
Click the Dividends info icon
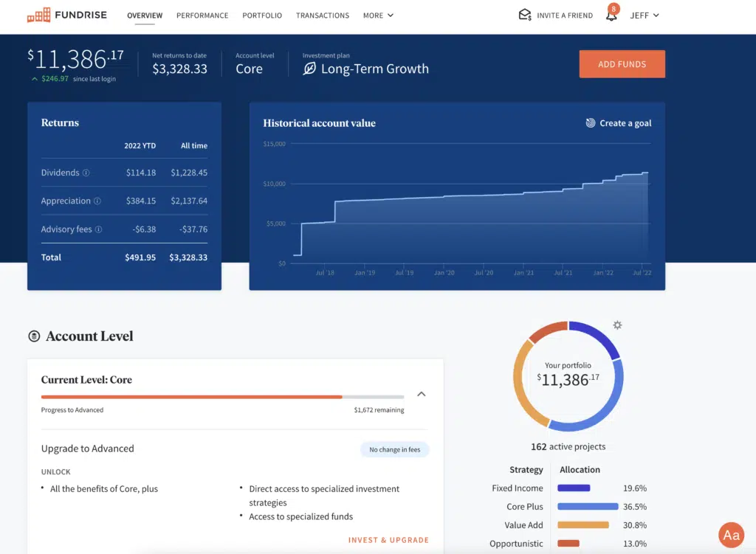86,173
